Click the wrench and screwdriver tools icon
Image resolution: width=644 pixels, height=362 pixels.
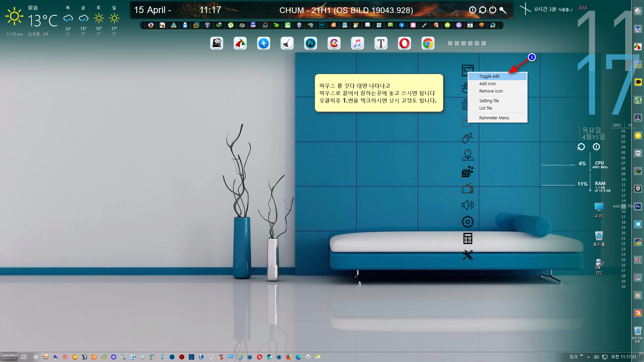point(468,255)
